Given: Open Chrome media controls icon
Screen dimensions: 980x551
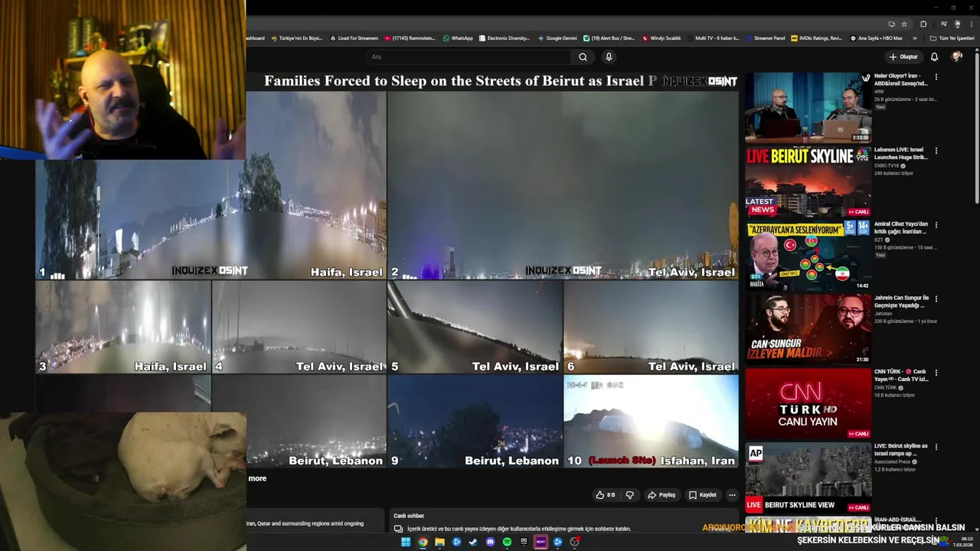Looking at the screenshot, I should coord(943,24).
